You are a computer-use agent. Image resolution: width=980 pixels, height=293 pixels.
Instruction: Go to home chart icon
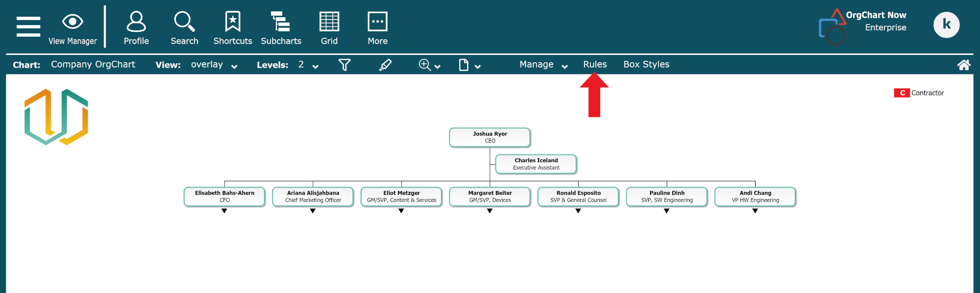point(963,65)
